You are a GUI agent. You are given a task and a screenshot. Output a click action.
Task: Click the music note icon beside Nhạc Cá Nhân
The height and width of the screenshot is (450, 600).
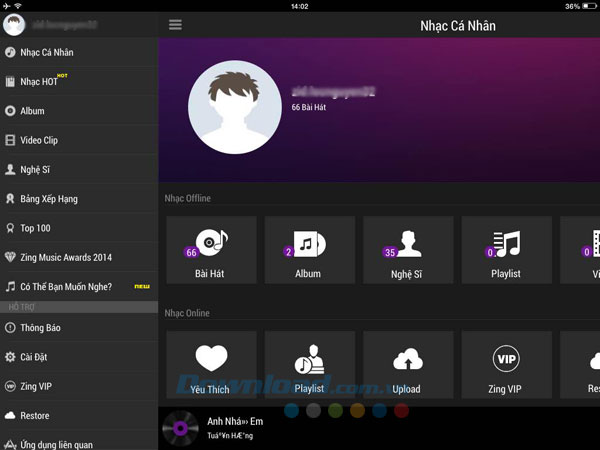(x=10, y=52)
